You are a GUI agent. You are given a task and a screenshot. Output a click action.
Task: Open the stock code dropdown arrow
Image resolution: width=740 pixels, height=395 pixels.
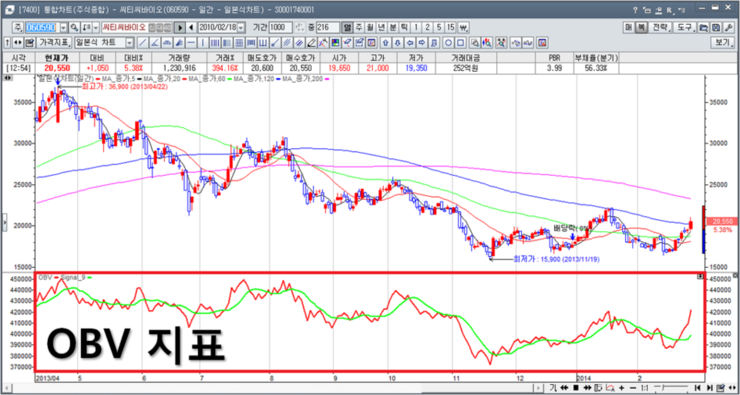[63, 27]
